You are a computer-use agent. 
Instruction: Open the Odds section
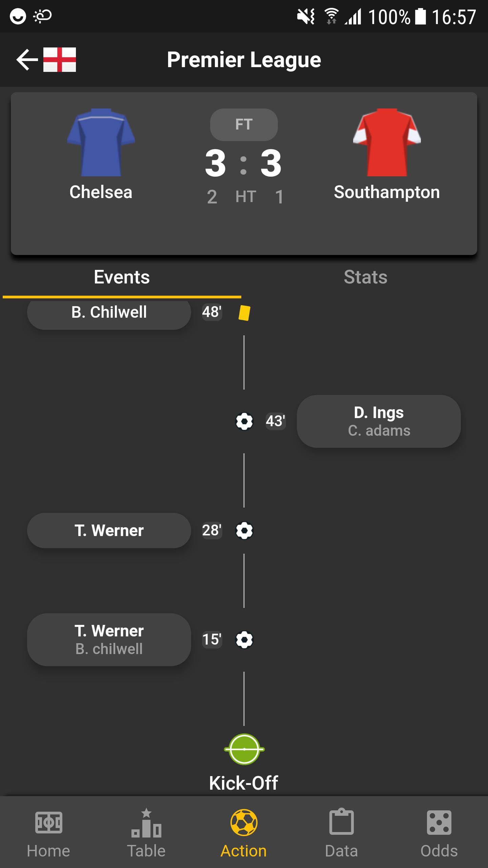click(439, 833)
